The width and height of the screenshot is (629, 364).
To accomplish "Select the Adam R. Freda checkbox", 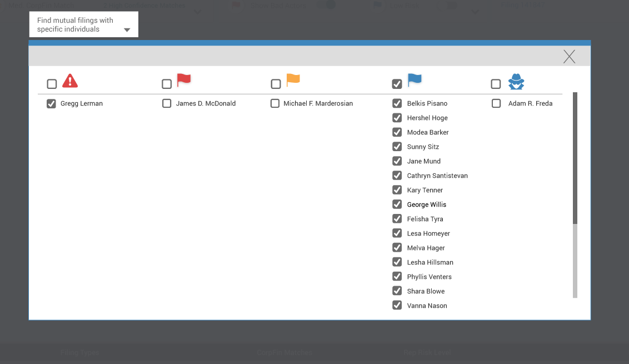I will tap(496, 103).
